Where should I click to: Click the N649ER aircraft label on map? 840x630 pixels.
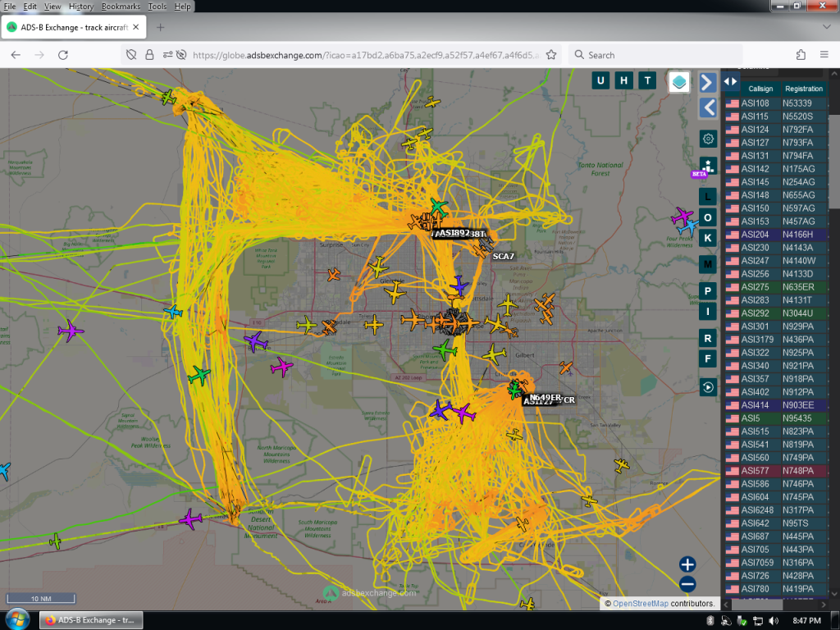tap(545, 397)
